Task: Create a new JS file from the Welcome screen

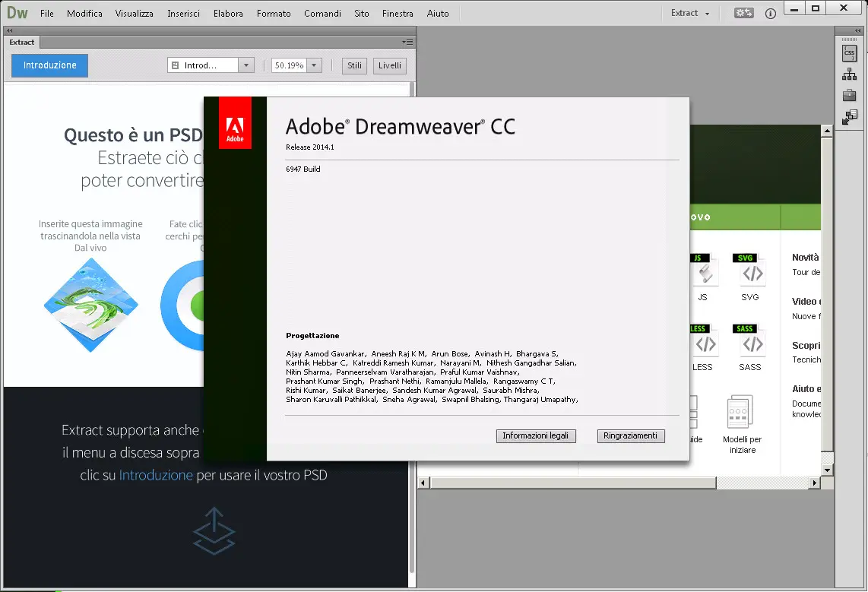Action: (x=704, y=277)
